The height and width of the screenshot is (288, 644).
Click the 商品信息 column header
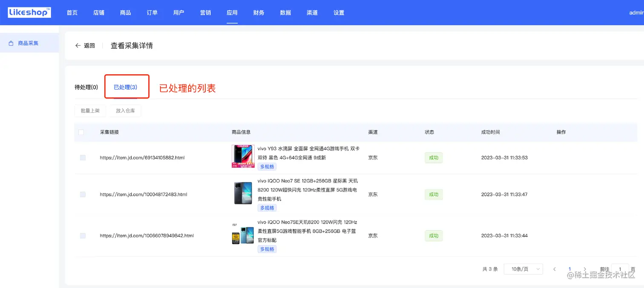241,132
